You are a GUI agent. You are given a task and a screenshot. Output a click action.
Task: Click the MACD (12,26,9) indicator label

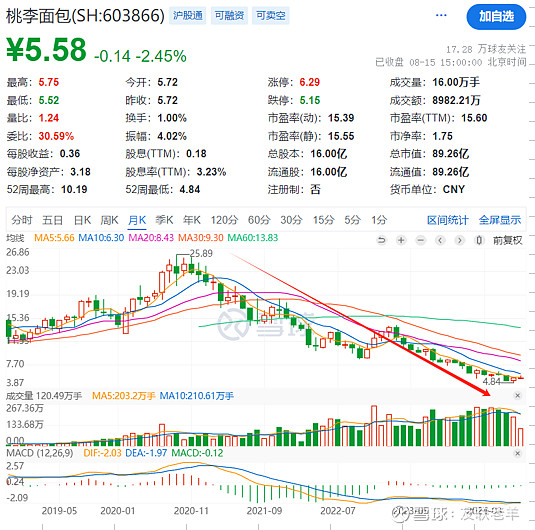[40, 453]
